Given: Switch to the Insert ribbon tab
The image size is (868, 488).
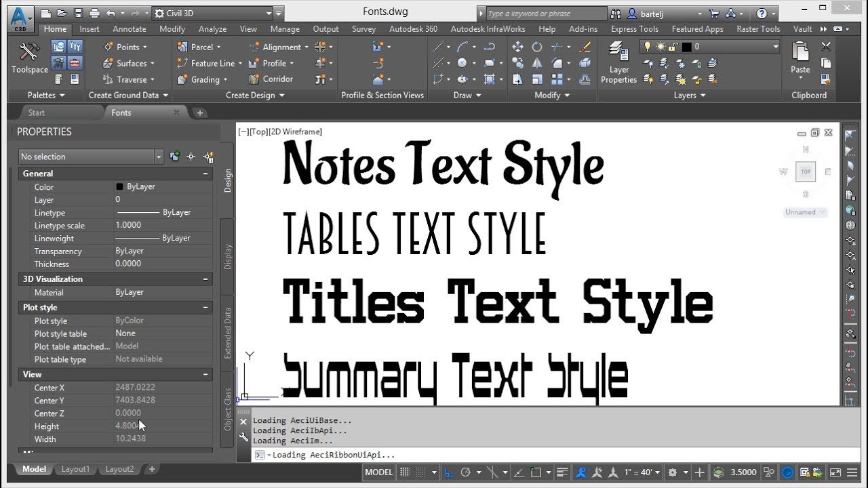Looking at the screenshot, I should [90, 29].
